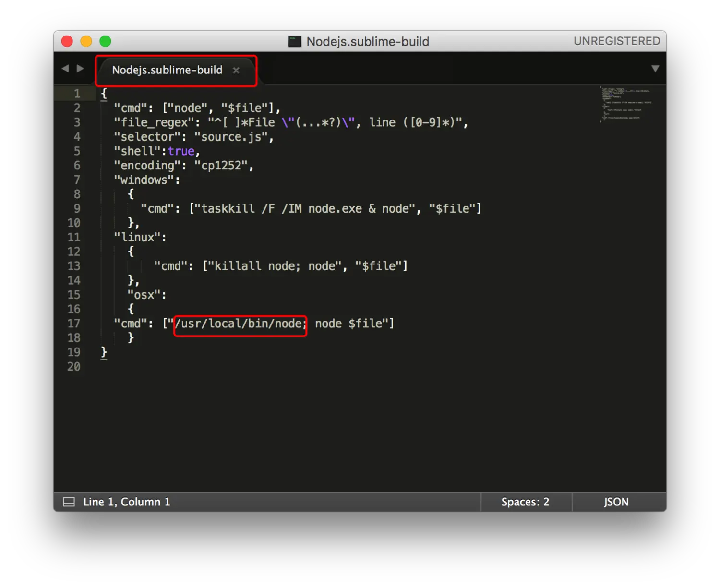This screenshot has height=588, width=720.
Task: Click the red close window button
Action: 67,41
